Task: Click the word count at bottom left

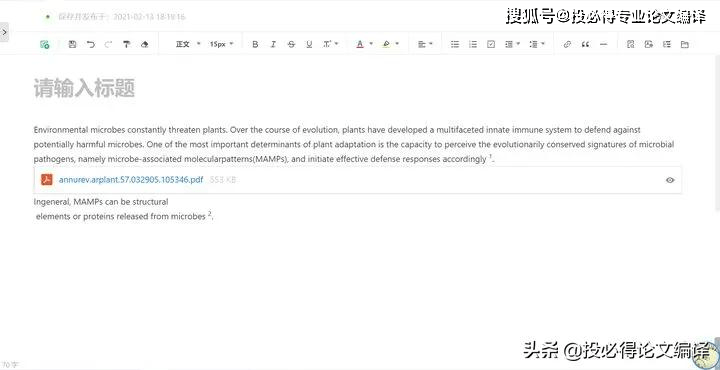Action: click(x=10, y=365)
